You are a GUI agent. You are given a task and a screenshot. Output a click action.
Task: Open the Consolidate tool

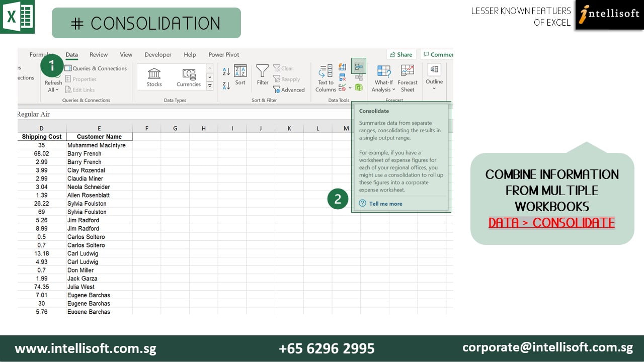[x=359, y=66]
